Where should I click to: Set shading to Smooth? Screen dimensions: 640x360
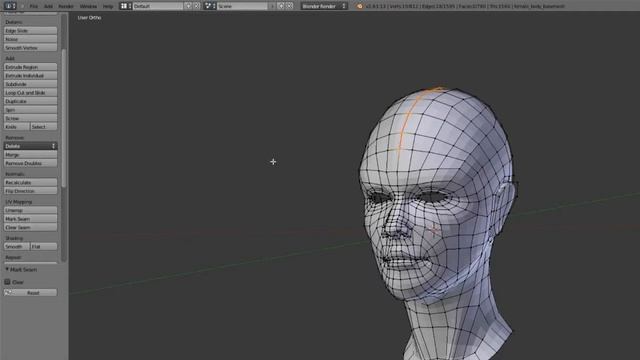click(17, 247)
